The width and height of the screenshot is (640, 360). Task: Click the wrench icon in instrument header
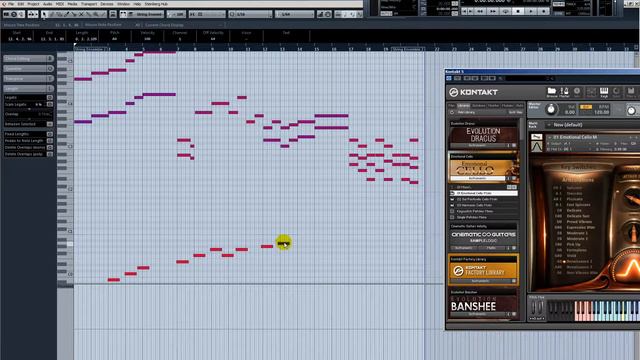tap(537, 137)
